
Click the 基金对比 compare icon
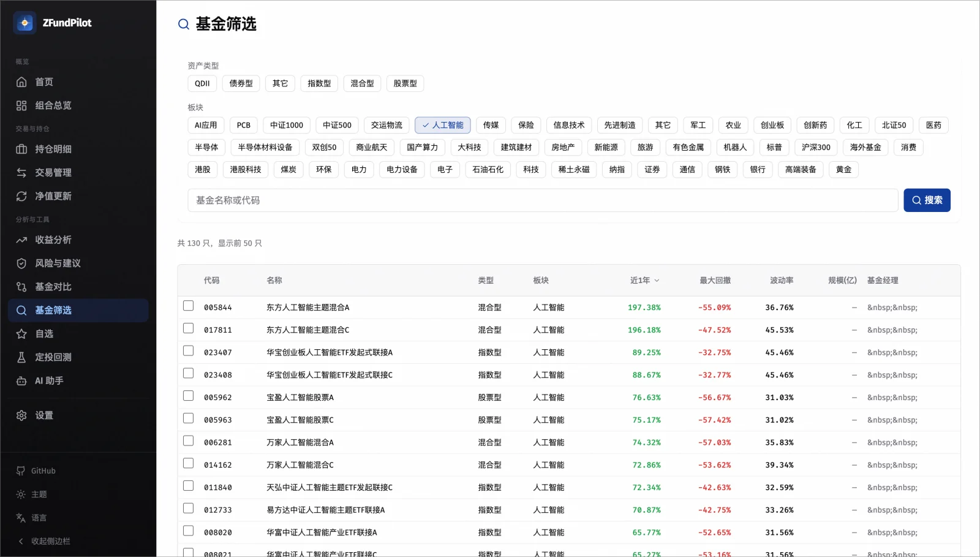pyautogui.click(x=21, y=287)
